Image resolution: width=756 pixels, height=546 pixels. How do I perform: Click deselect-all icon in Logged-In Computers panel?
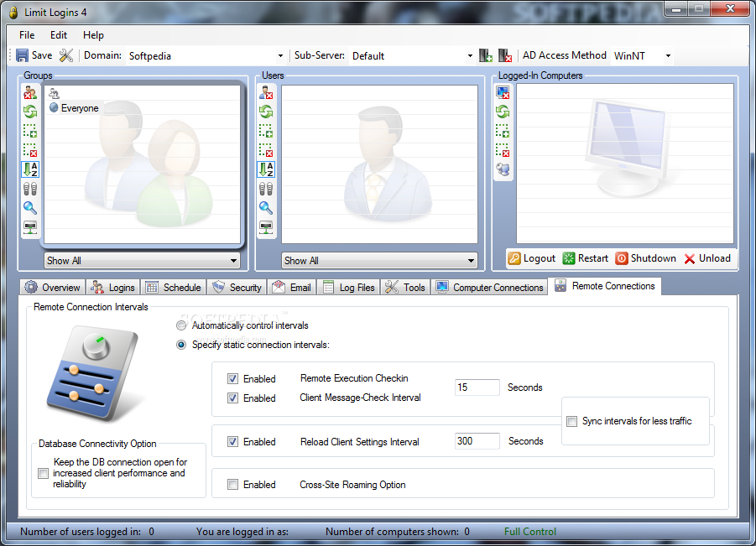pyautogui.click(x=503, y=150)
